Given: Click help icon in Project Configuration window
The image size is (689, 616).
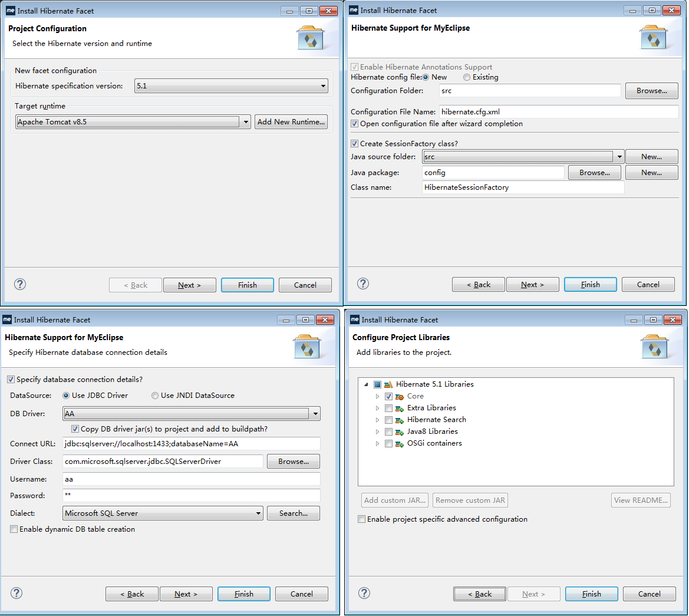Looking at the screenshot, I should [20, 284].
